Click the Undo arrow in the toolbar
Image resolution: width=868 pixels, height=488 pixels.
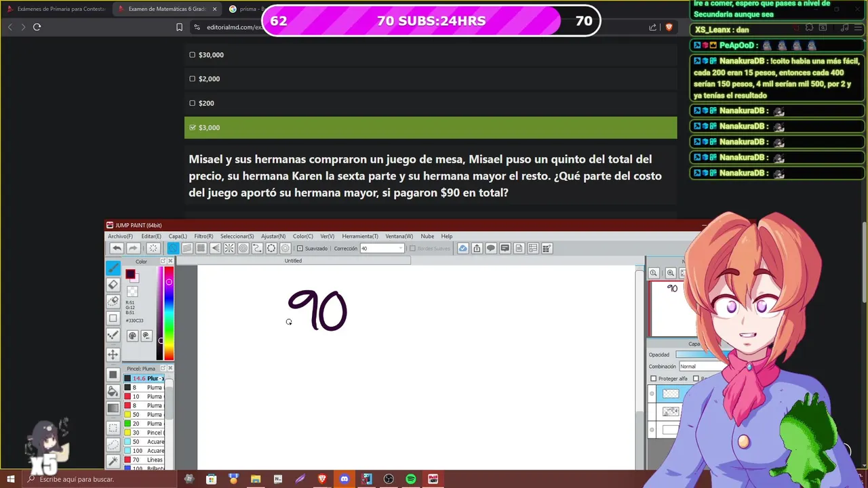point(117,249)
